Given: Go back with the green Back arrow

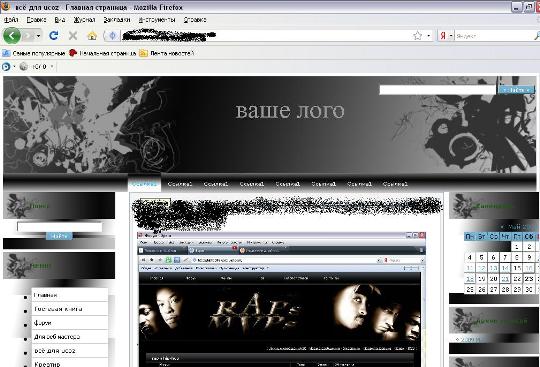Looking at the screenshot, I should pyautogui.click(x=11, y=35).
